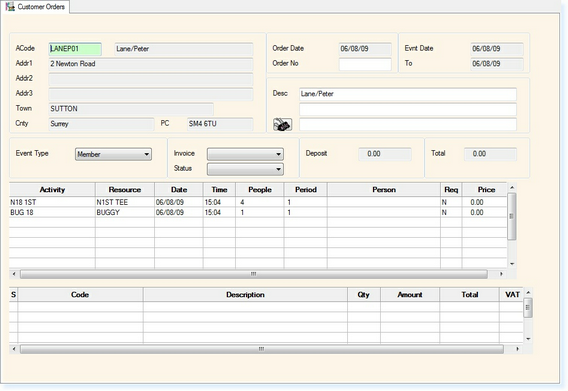Click the People column header
The image size is (568, 391).
[260, 190]
